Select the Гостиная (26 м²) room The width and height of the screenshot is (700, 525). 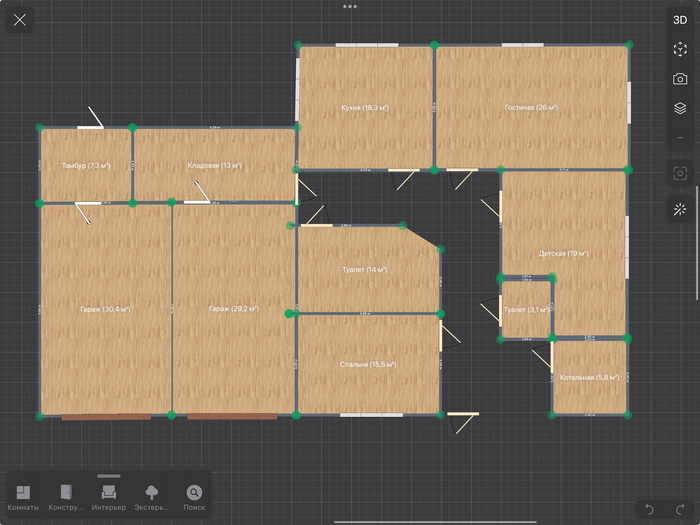(x=531, y=107)
